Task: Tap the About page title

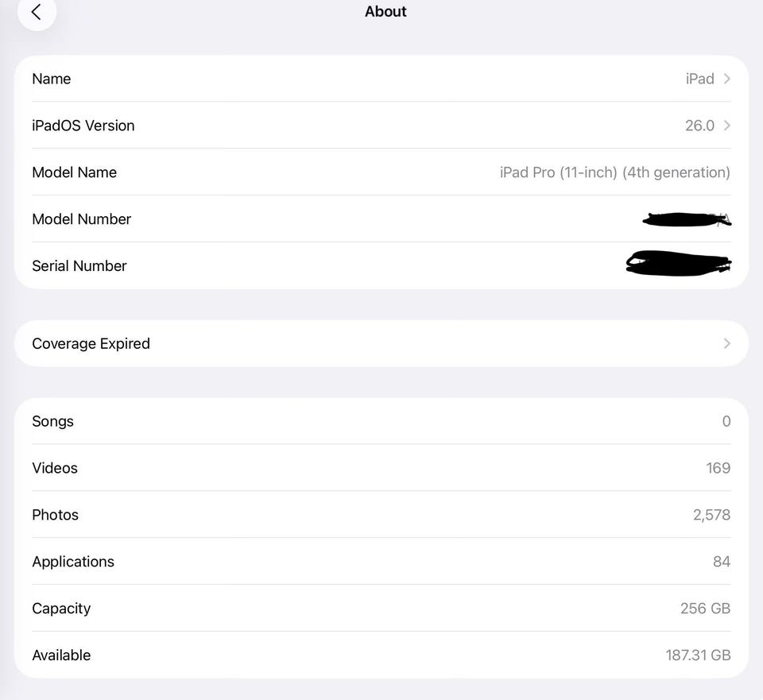Action: pyautogui.click(x=385, y=12)
